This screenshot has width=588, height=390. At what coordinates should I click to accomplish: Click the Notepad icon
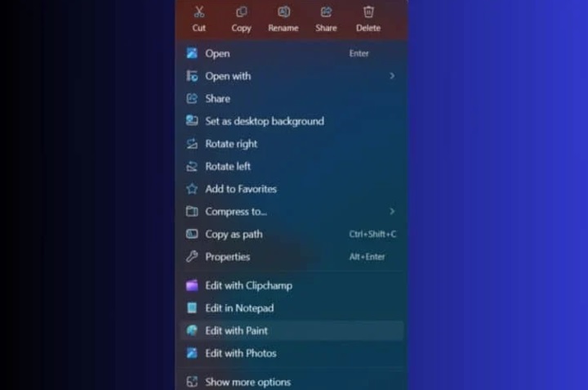[x=192, y=308]
